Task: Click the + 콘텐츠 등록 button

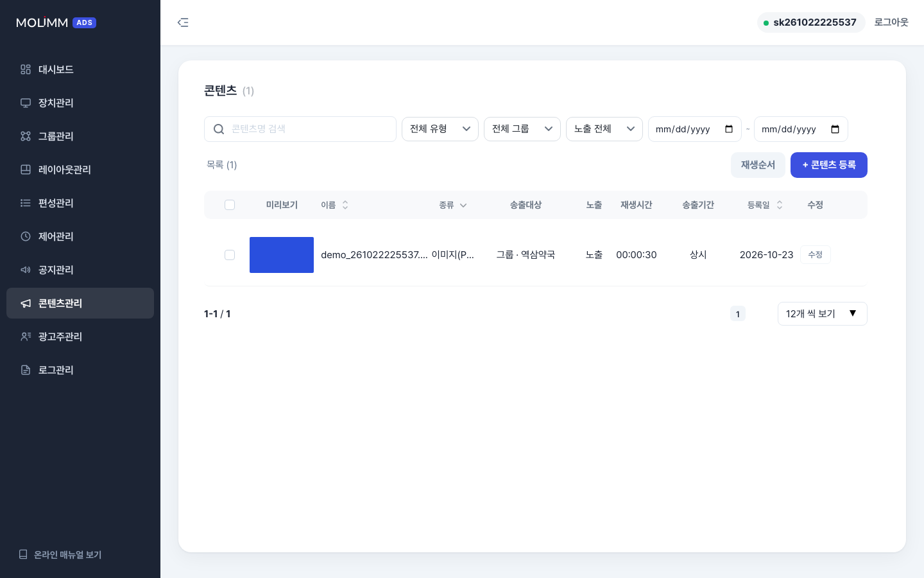Action: [829, 165]
